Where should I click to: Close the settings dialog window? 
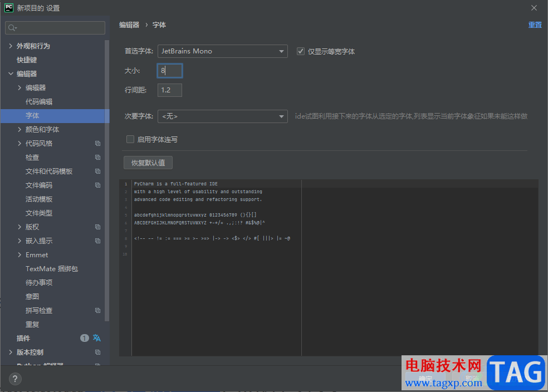point(534,8)
